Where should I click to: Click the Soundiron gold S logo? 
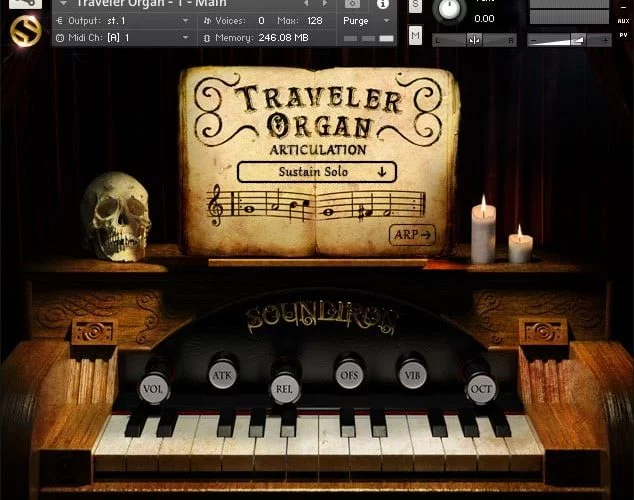click(x=25, y=31)
